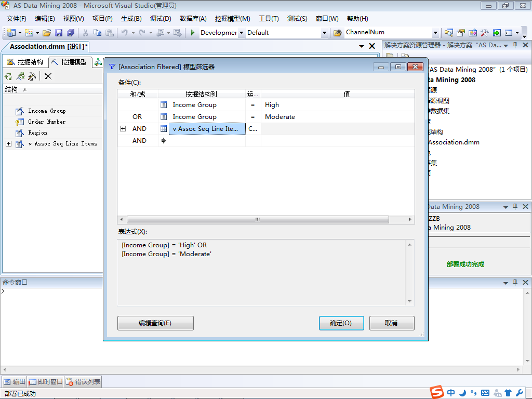Click the Add New Item toolbar icon
The image size is (532, 399).
click(29, 33)
